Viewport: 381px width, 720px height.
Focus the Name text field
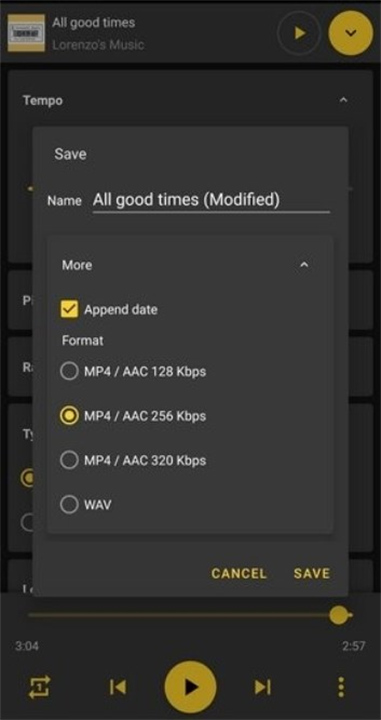pyautogui.click(x=211, y=200)
